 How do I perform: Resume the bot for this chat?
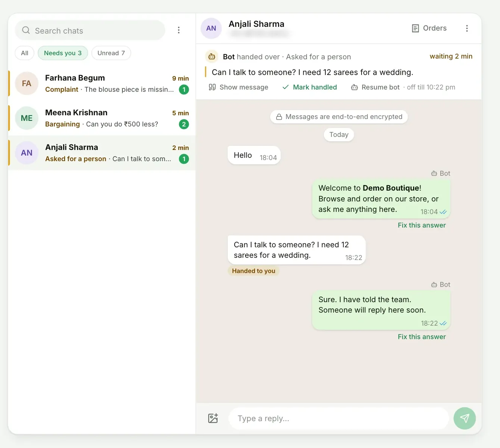[x=375, y=87]
